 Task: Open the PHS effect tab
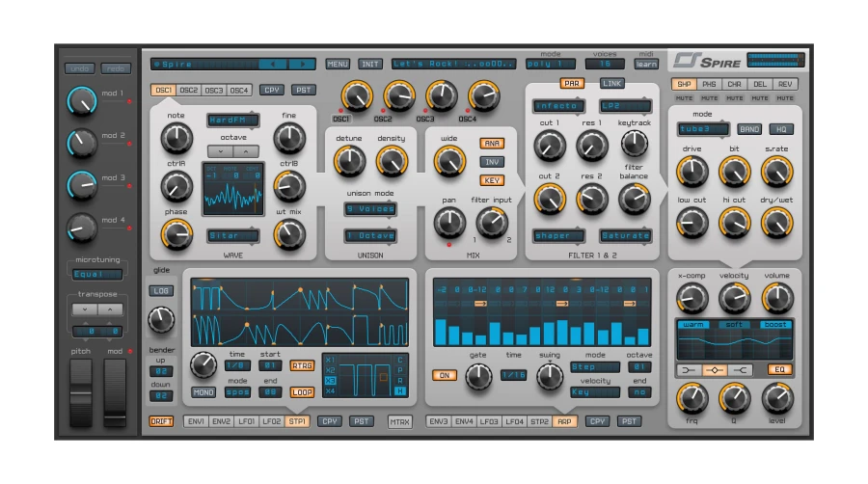(x=709, y=84)
